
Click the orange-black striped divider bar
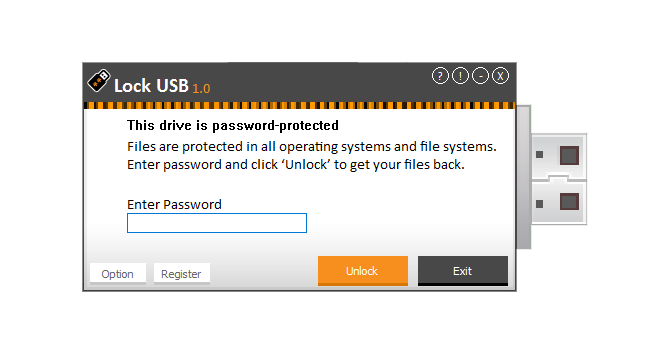[299, 106]
